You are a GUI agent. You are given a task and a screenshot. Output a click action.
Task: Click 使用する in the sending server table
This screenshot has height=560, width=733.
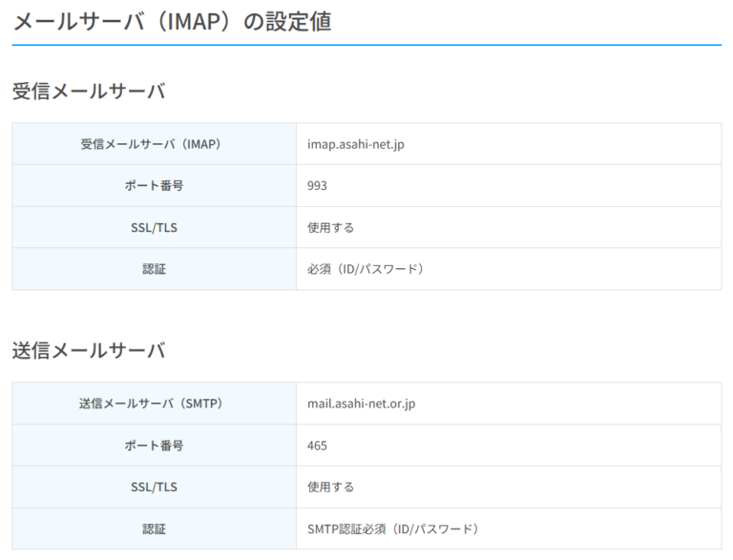330,487
